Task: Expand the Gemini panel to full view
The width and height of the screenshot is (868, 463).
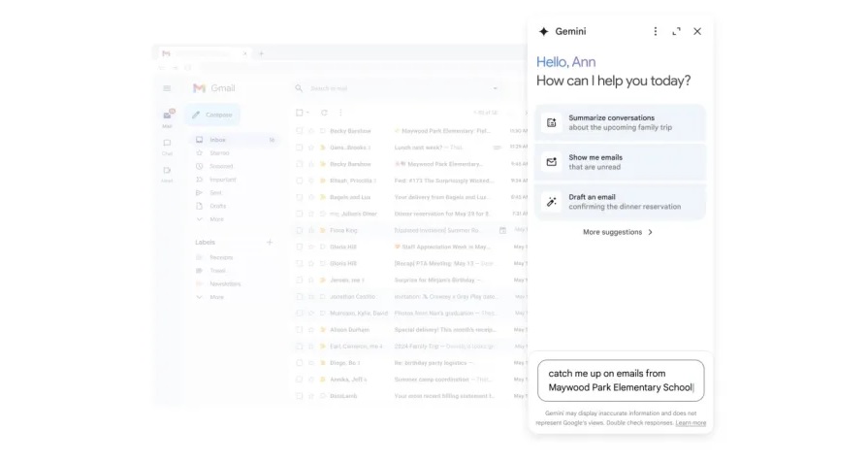Action: (677, 32)
